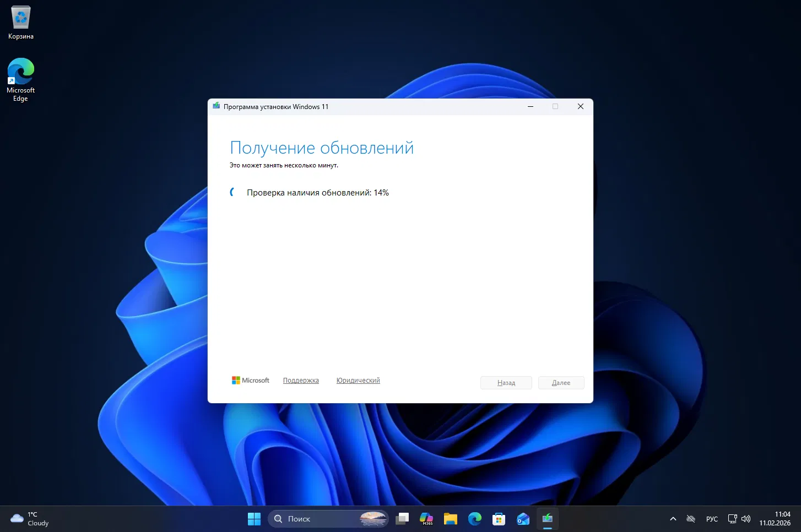Switch the РУС input language indicator
The height and width of the screenshot is (532, 801).
pyautogui.click(x=712, y=519)
